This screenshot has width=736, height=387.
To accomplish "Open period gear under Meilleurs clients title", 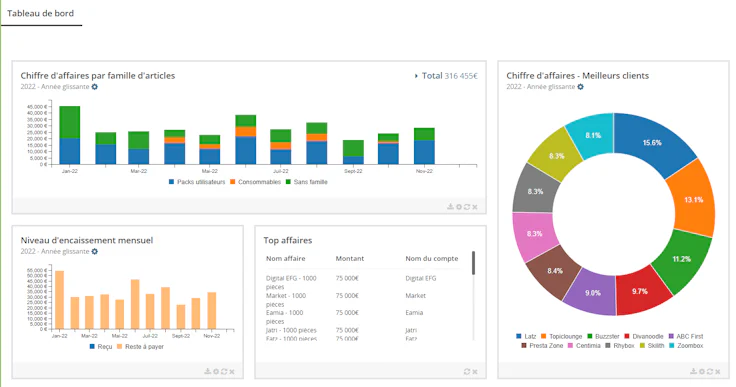I will click(x=580, y=87).
